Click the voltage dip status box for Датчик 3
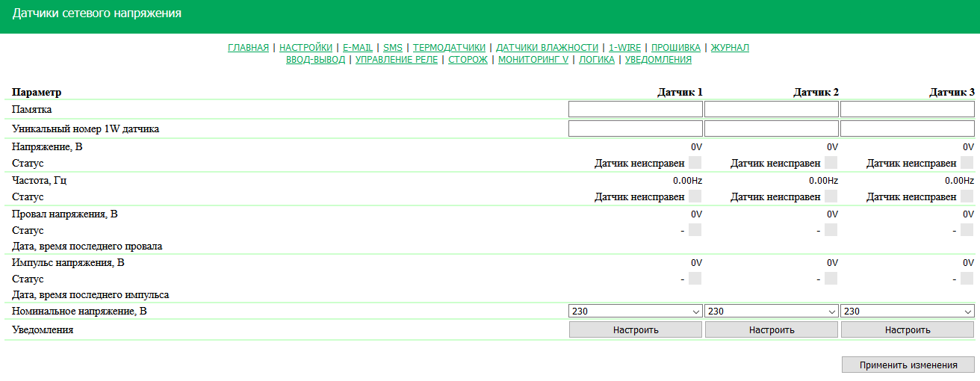980x381 pixels. pyautogui.click(x=967, y=231)
